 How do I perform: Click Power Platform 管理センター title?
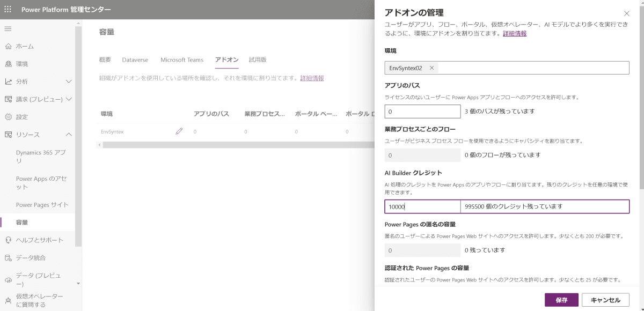coord(67,10)
